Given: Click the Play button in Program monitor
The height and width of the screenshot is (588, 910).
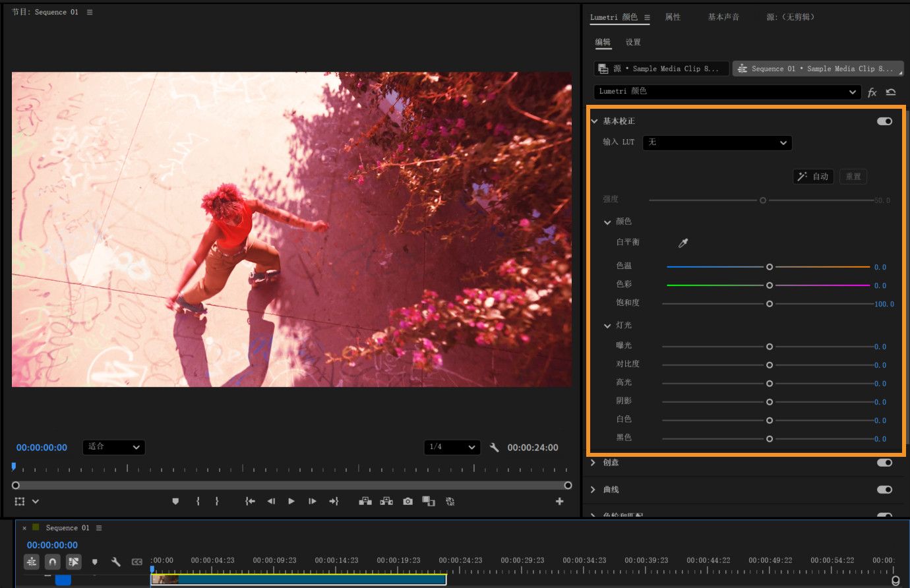Looking at the screenshot, I should click(x=291, y=502).
